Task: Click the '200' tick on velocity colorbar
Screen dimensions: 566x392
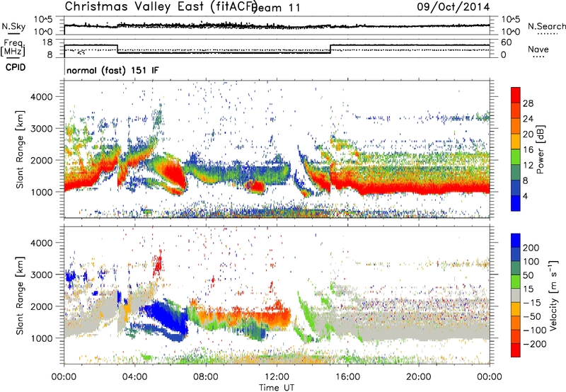Action: (x=531, y=248)
